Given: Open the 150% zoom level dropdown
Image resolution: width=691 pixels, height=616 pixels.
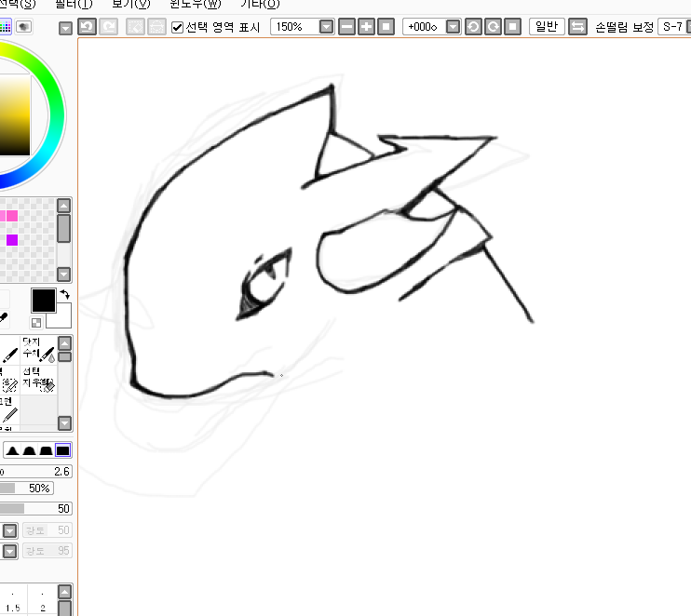Looking at the screenshot, I should tap(326, 27).
